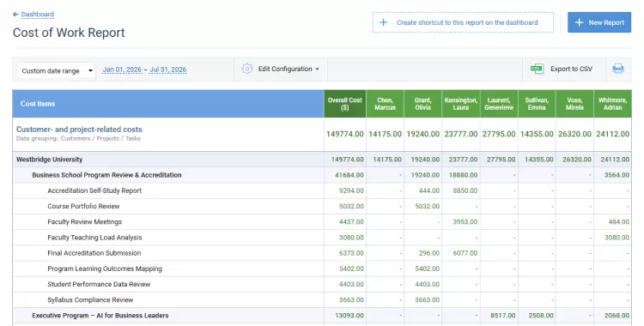Image resolution: width=644 pixels, height=326 pixels.
Task: Select the Chen, Marcus column header
Action: 385,104
